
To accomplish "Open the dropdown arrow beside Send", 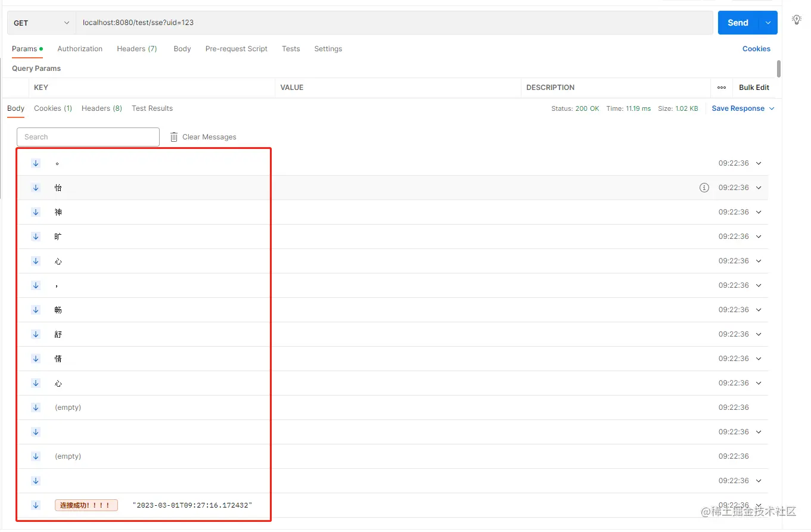I will (768, 23).
